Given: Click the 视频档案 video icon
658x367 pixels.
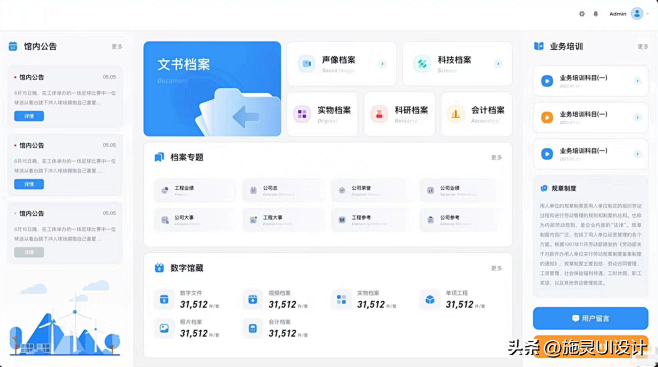Looking at the screenshot, I should [x=253, y=299].
